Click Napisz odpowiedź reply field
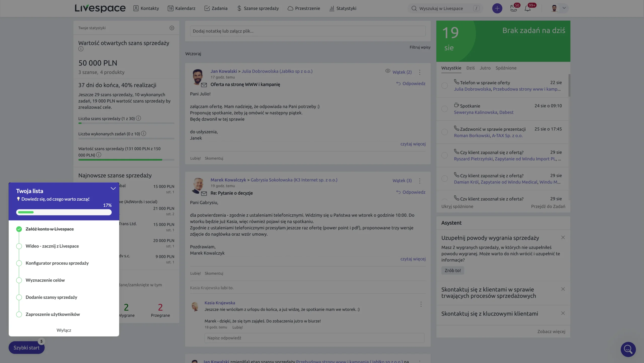644x363 pixels. 314,338
